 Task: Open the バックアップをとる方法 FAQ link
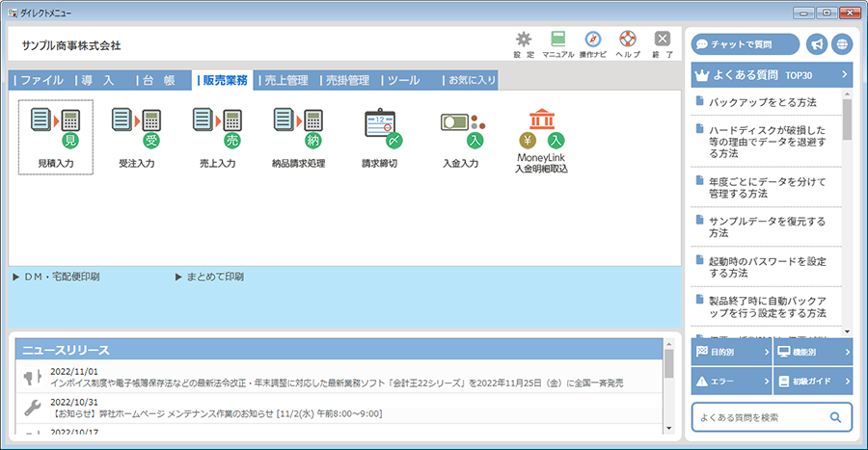pyautogui.click(x=762, y=101)
